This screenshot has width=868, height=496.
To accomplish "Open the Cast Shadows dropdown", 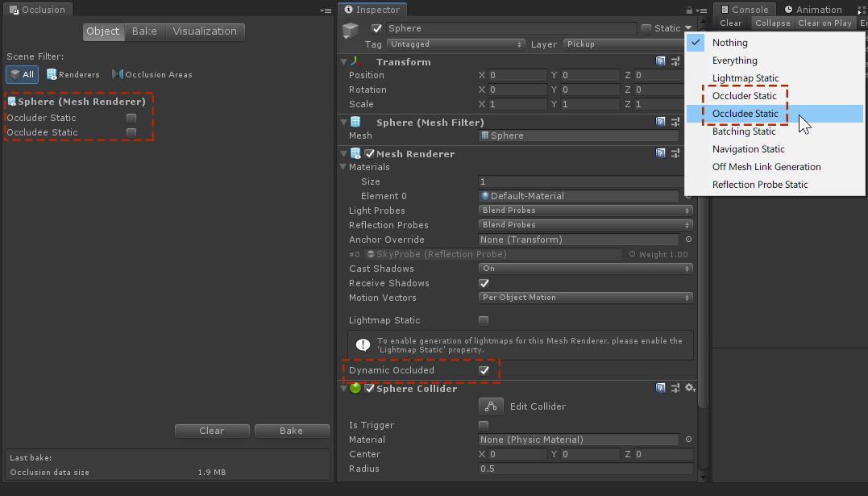I will pos(585,269).
